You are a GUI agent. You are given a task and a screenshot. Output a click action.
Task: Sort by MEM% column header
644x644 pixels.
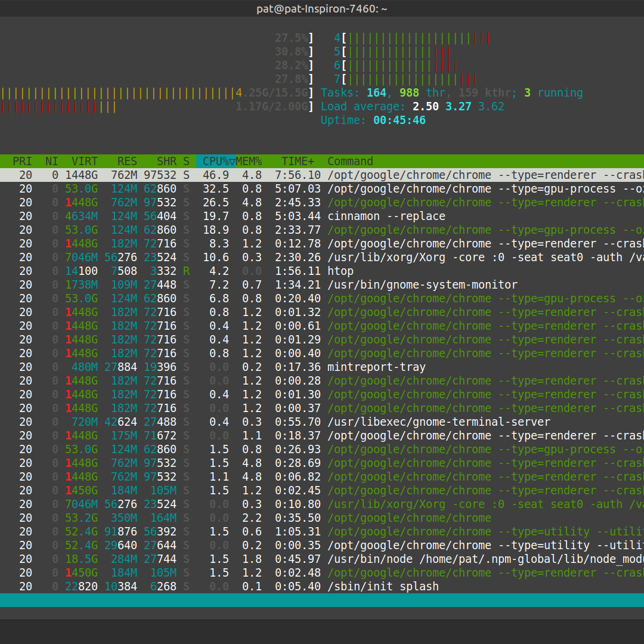249,162
